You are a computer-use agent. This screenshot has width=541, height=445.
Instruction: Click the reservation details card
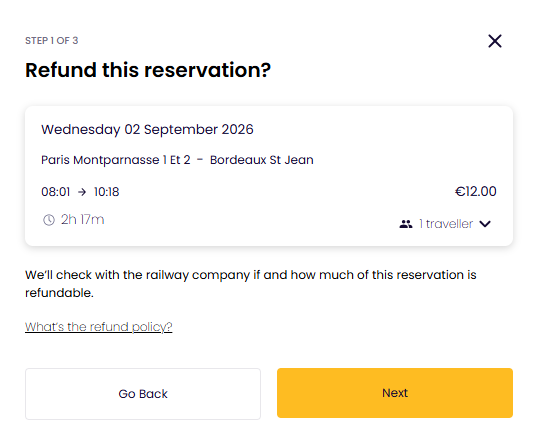[x=269, y=176]
